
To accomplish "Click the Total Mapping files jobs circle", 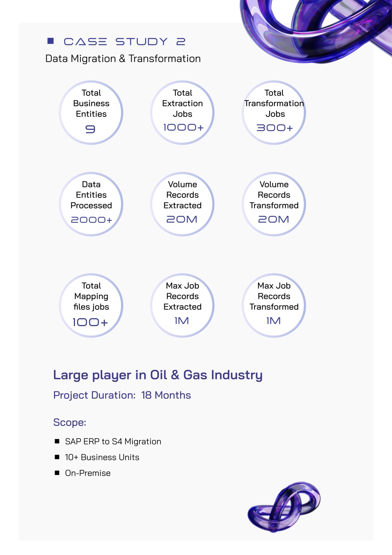I will tap(91, 305).
